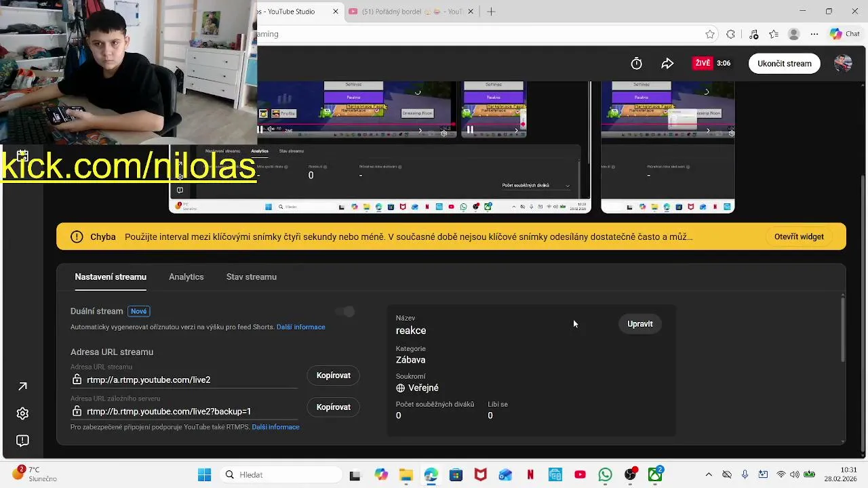The height and width of the screenshot is (488, 868).
Task: Open the browser extensions puzzle icon
Action: pyautogui.click(x=730, y=34)
